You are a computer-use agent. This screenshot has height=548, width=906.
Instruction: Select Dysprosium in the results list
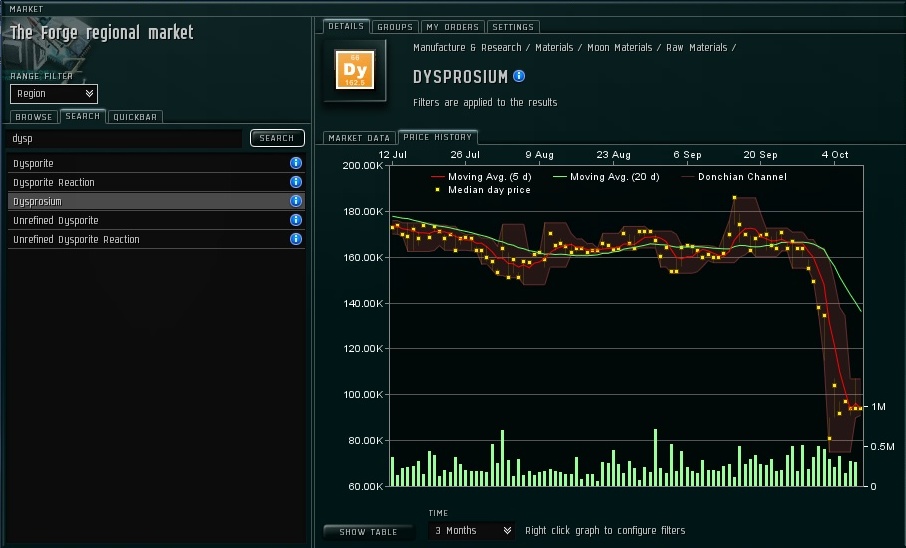click(x=155, y=201)
